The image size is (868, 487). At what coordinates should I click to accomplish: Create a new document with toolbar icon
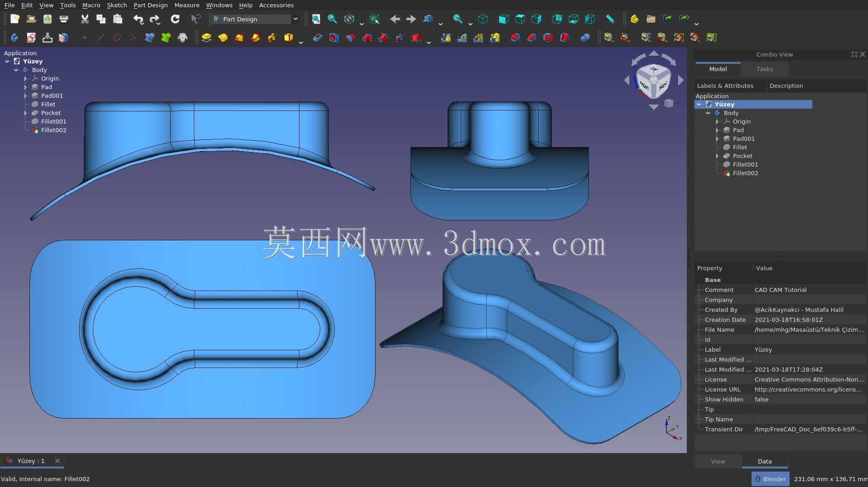[15, 19]
